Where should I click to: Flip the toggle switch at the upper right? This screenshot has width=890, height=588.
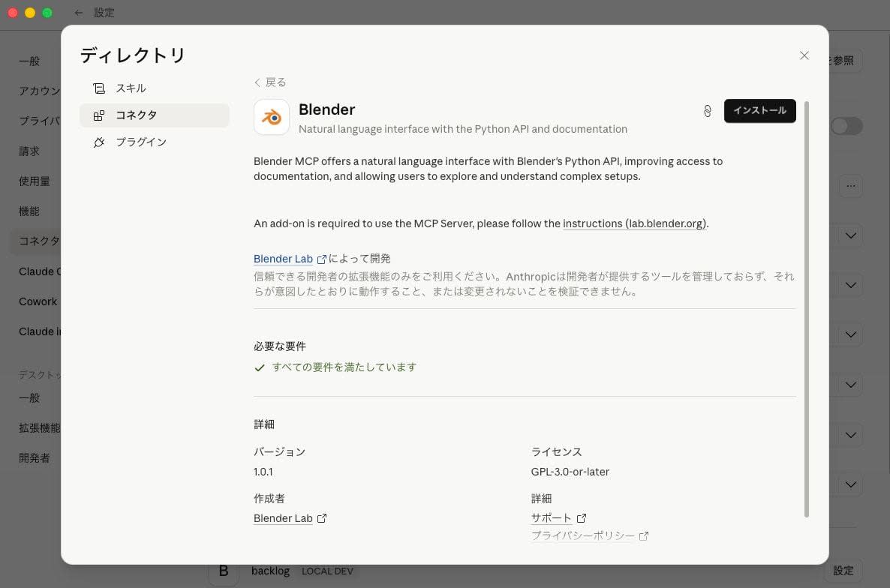point(846,126)
